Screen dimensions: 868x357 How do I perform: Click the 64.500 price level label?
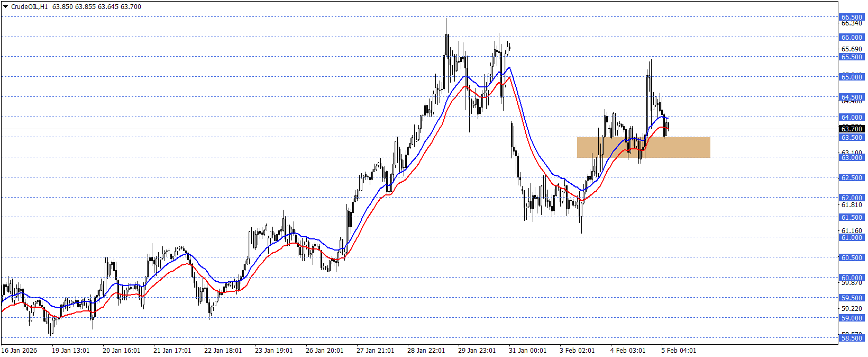pos(852,97)
